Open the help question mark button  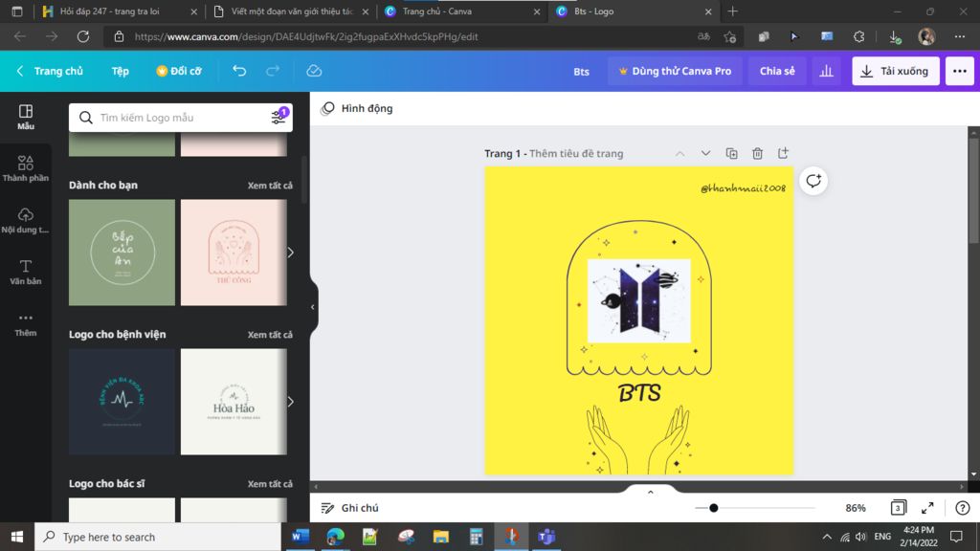[963, 508]
